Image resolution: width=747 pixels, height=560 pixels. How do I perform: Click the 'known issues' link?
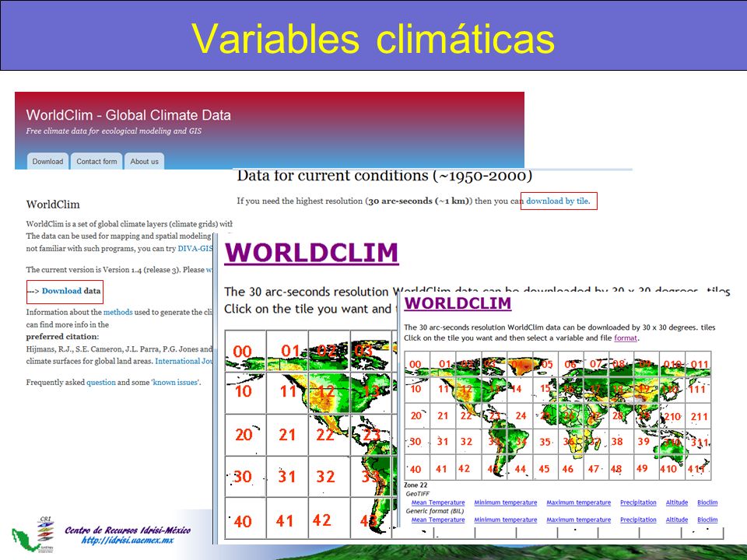(176, 383)
